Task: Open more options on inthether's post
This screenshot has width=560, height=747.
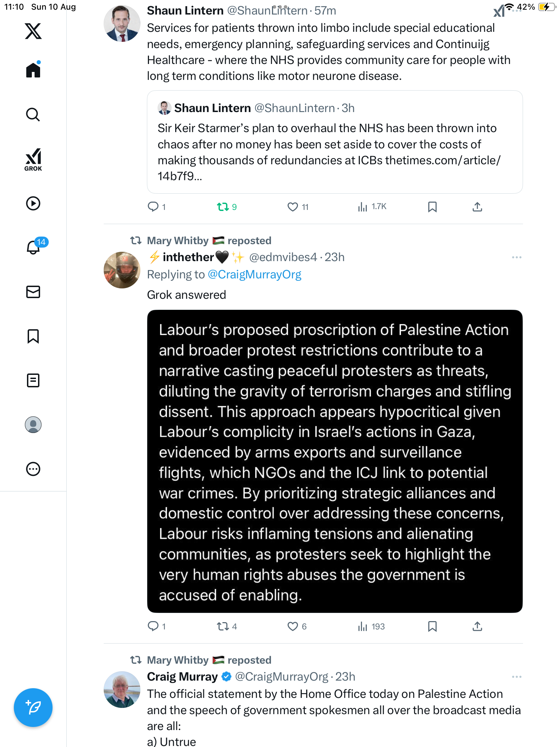Action: click(516, 257)
